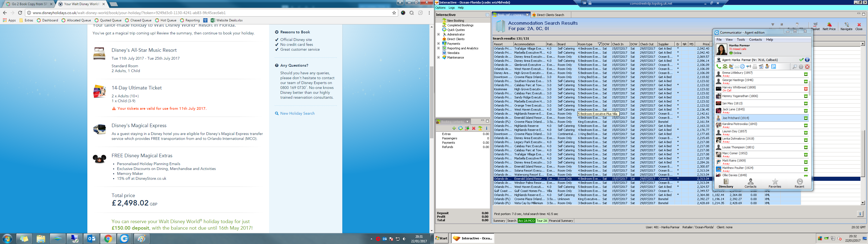Click the Chrome address bar URL

point(129,13)
